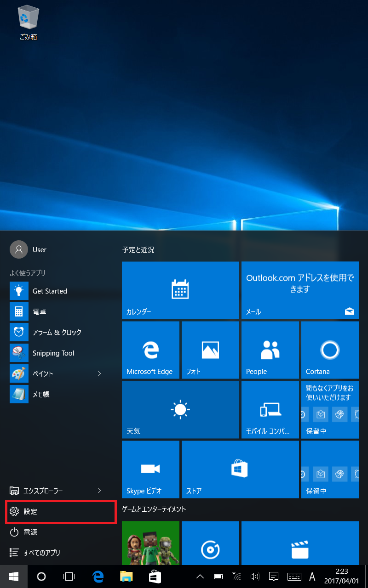
Task: Open the カレンダー calendar tile
Action: pyautogui.click(x=180, y=290)
